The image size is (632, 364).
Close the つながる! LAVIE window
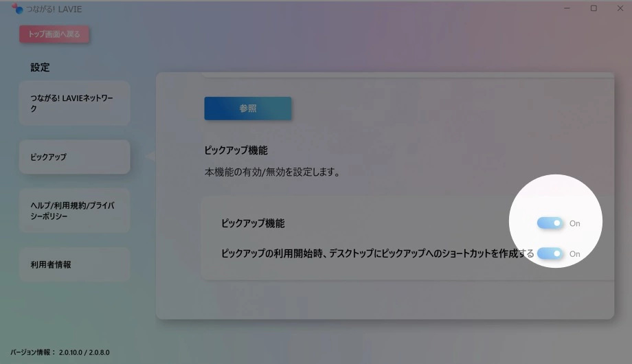[620, 8]
